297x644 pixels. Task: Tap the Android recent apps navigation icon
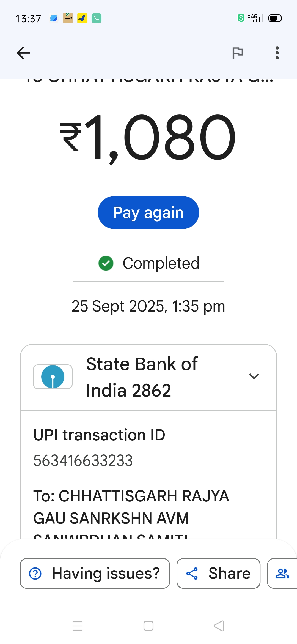[x=78, y=626]
